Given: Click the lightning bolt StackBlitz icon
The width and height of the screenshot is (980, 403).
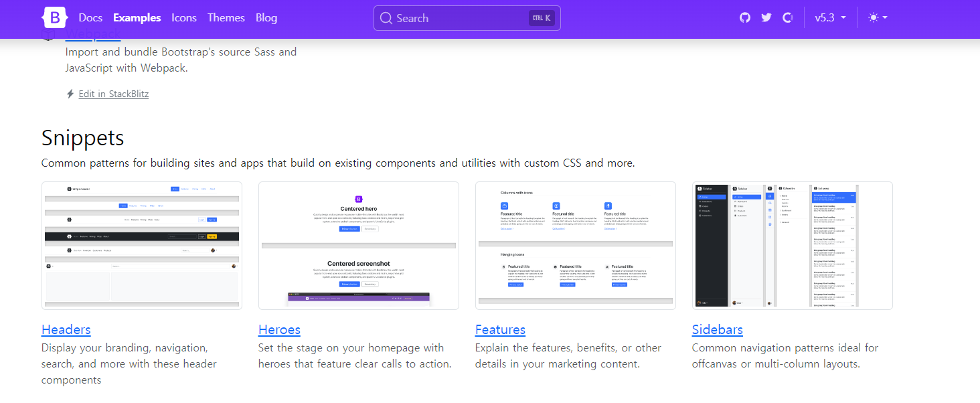Looking at the screenshot, I should pyautogui.click(x=70, y=94).
